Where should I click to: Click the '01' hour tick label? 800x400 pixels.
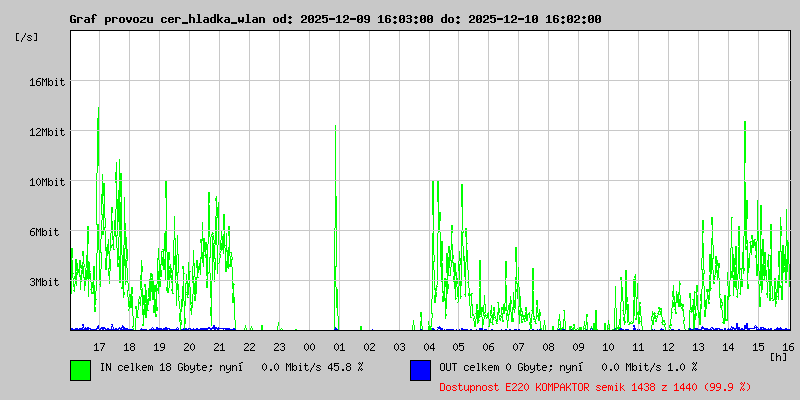[x=339, y=347]
